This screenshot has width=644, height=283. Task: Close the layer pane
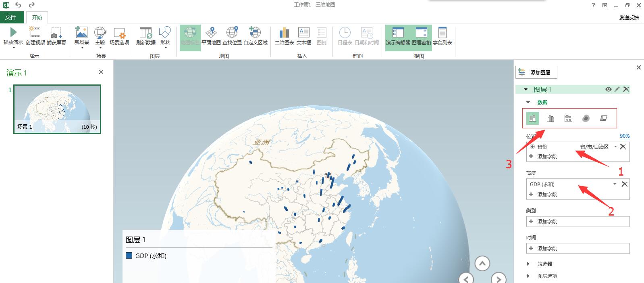click(x=638, y=67)
